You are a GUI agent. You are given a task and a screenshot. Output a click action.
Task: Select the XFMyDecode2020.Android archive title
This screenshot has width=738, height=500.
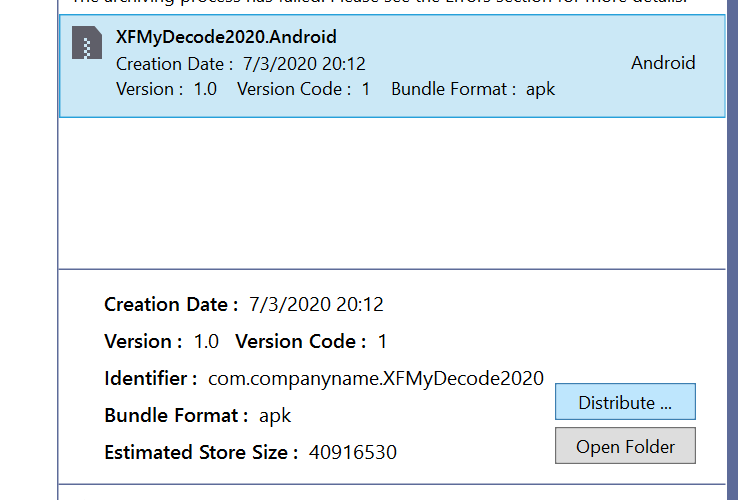coord(226,37)
